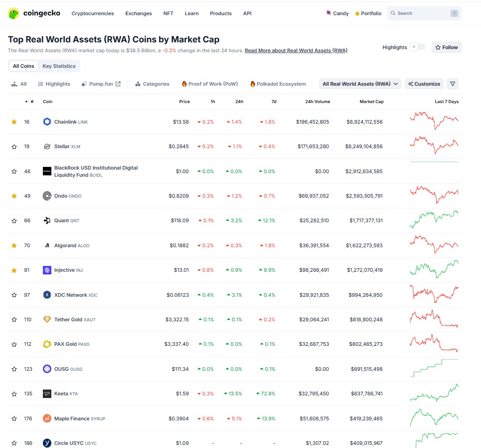Open the Learn nav menu
Image resolution: width=481 pixels, height=448 pixels.
pos(192,13)
